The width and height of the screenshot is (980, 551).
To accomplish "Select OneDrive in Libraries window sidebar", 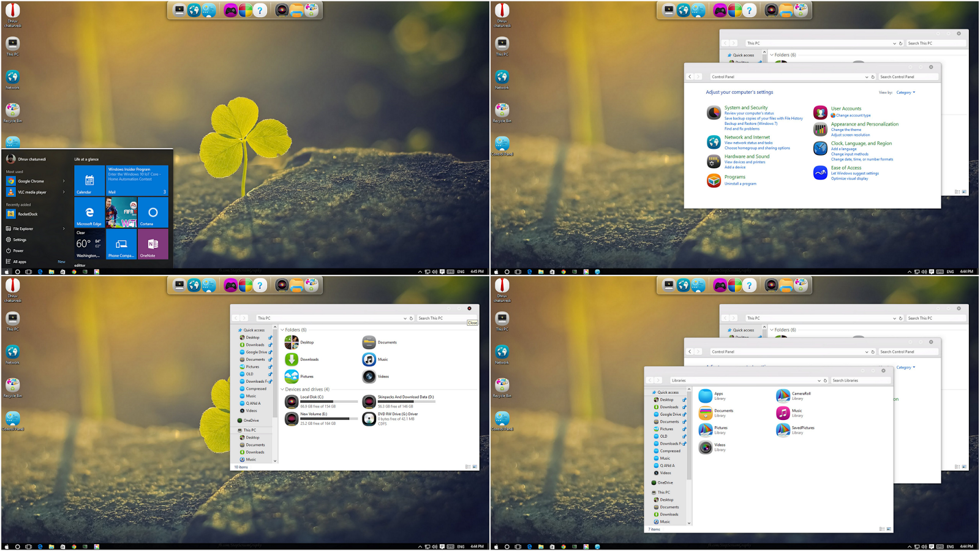I will 662,482.
